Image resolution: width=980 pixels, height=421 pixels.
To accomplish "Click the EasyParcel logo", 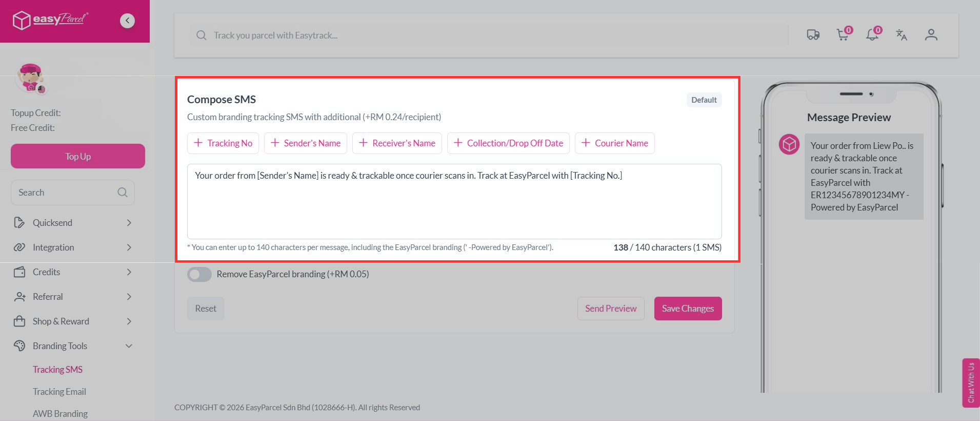I will click(x=50, y=21).
